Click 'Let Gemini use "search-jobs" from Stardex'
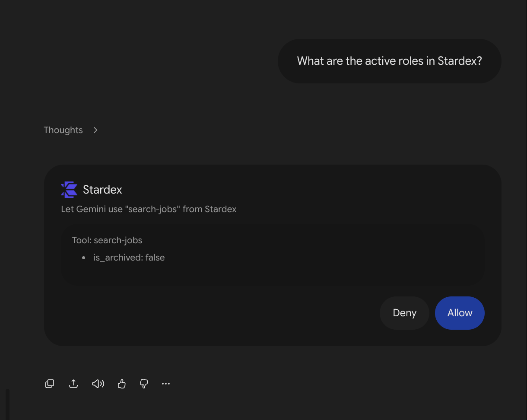The image size is (527, 420). pos(149,209)
